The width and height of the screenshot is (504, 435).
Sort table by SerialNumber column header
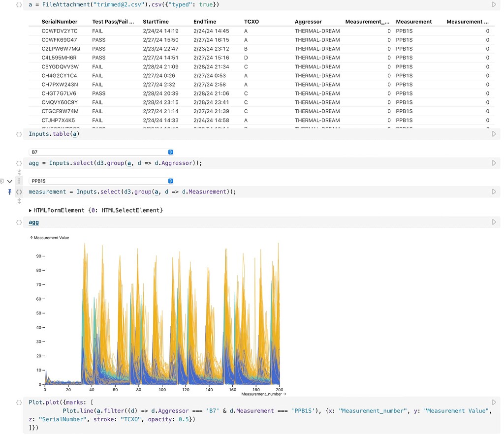point(60,22)
